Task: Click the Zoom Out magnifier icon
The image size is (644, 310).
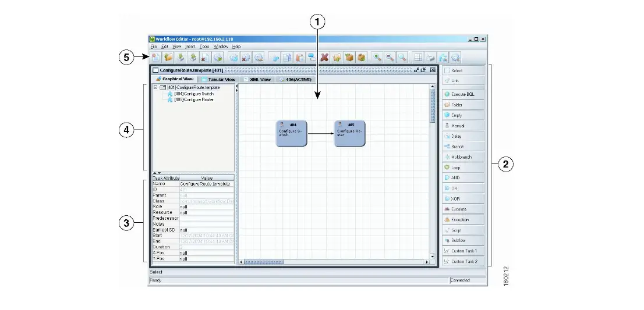Action: 390,58
